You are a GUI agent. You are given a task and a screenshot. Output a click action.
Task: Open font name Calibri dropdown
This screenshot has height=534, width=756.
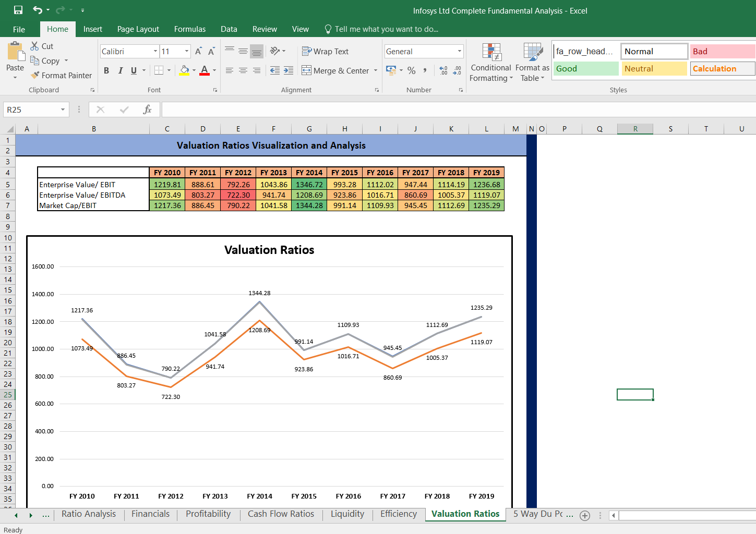(155, 51)
